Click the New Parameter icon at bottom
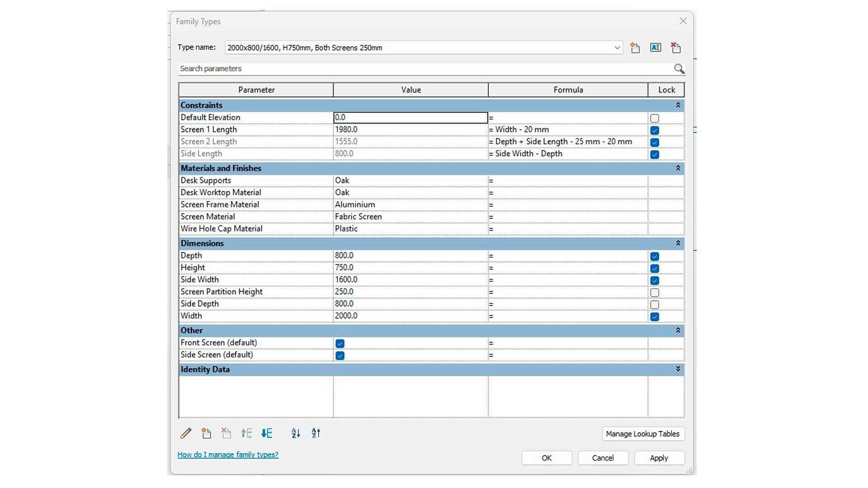 [x=206, y=433]
